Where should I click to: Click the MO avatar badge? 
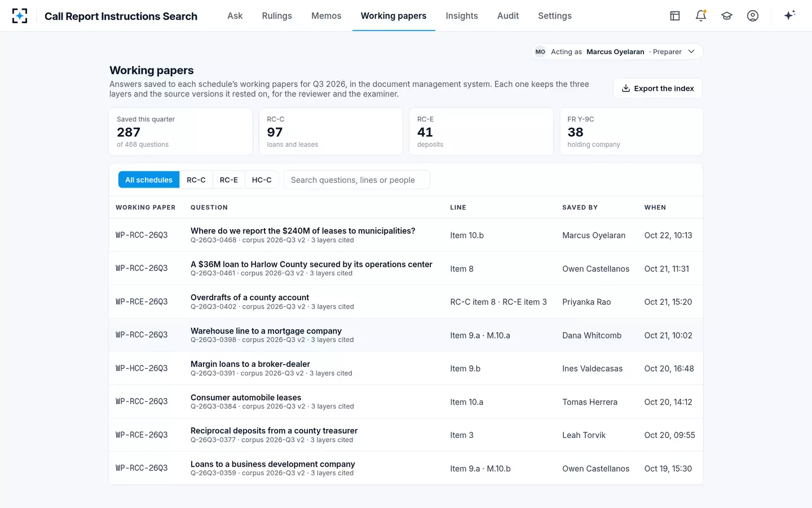540,52
